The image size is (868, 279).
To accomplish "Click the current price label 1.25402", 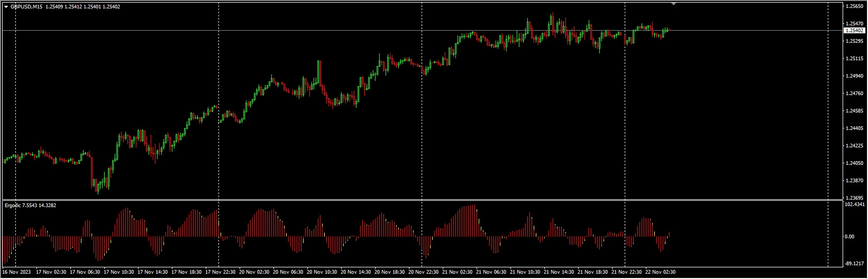I will tap(854, 31).
